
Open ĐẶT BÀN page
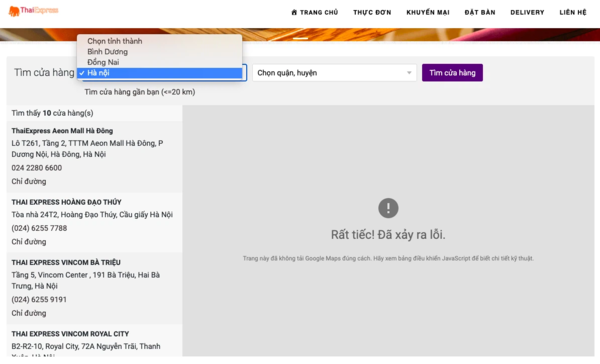[480, 13]
